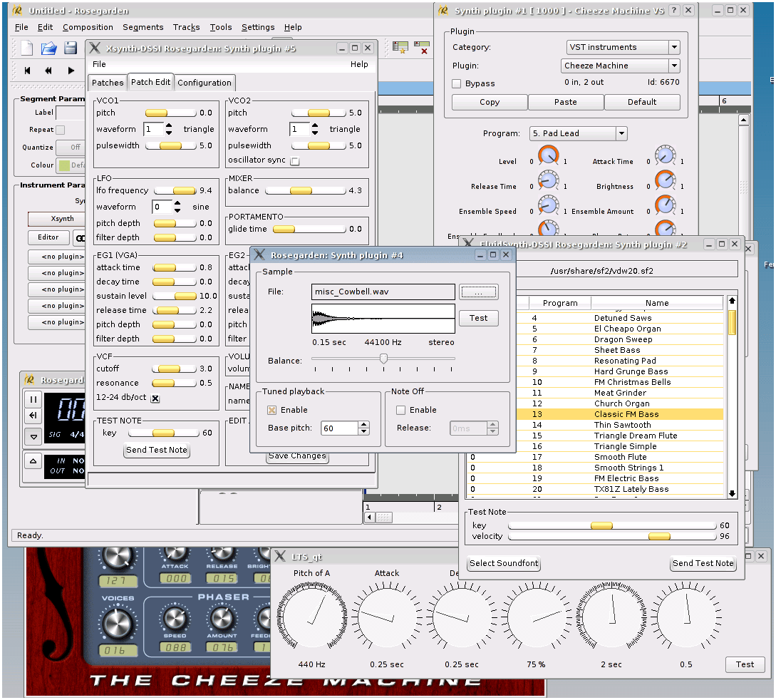Click the Brightness knob

pyautogui.click(x=665, y=180)
